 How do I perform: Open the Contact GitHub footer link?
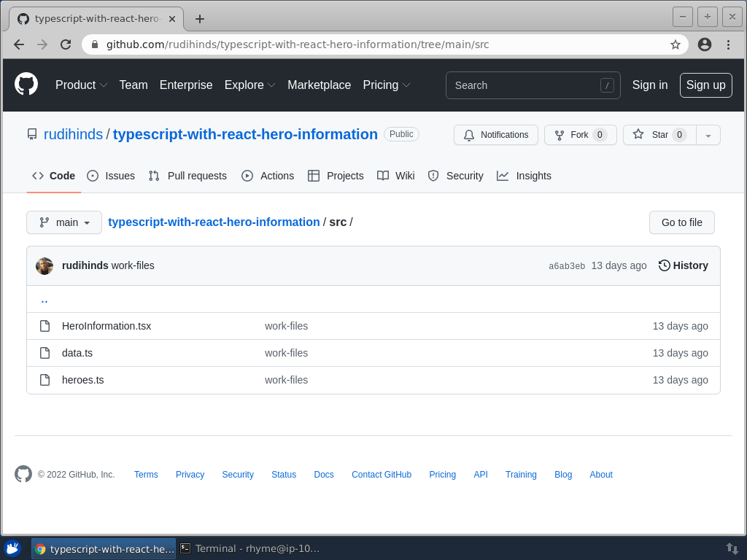point(382,474)
